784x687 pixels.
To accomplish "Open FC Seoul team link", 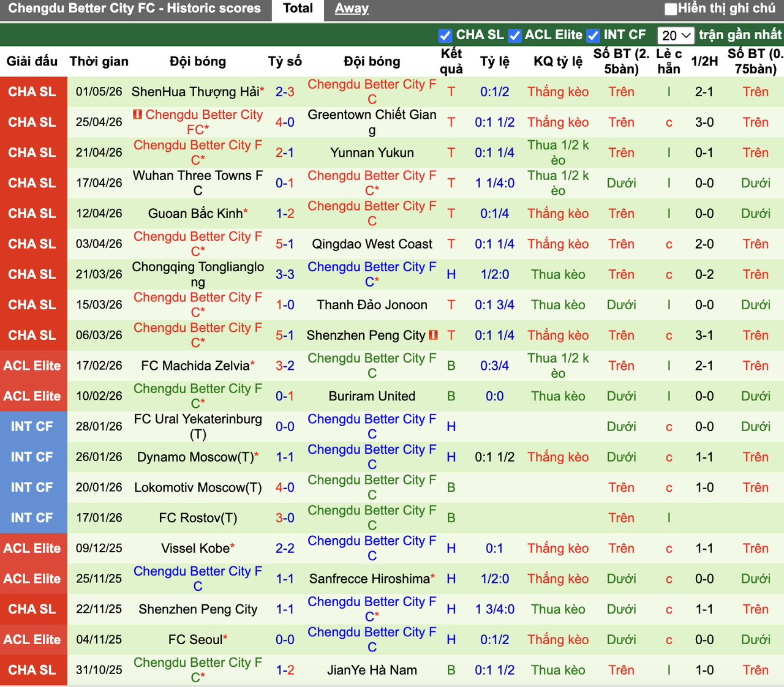I will pyautogui.click(x=195, y=639).
